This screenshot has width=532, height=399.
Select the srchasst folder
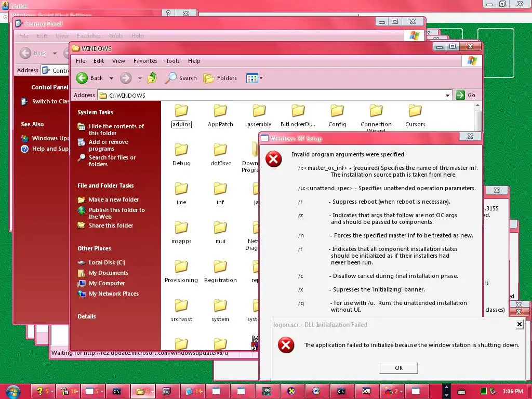(181, 311)
